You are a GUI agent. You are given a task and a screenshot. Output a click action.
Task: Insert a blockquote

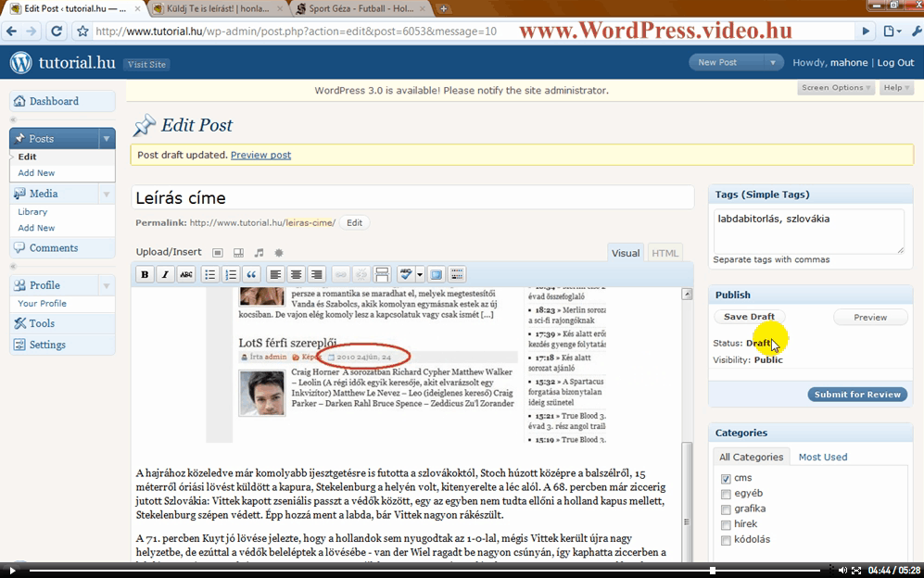click(250, 274)
